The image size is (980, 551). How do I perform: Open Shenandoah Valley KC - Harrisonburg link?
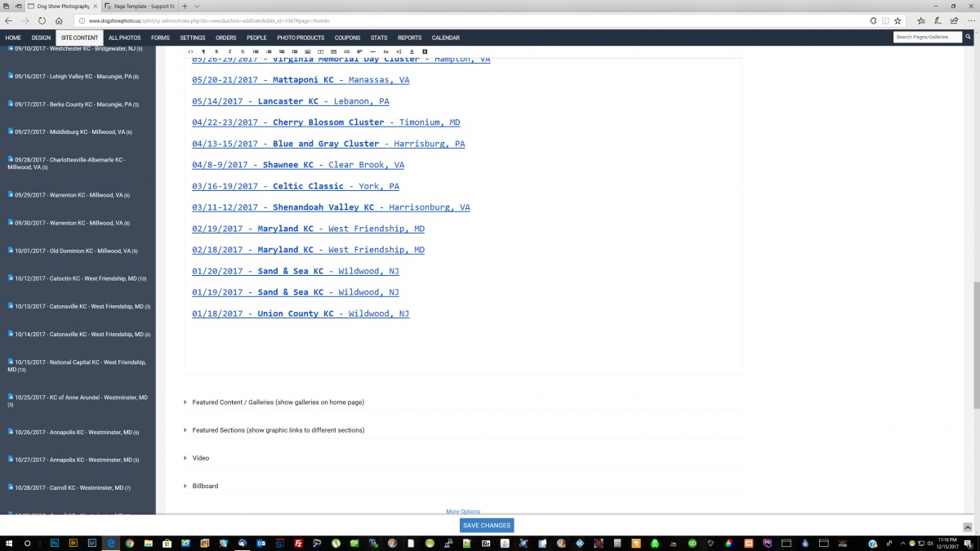coord(331,207)
